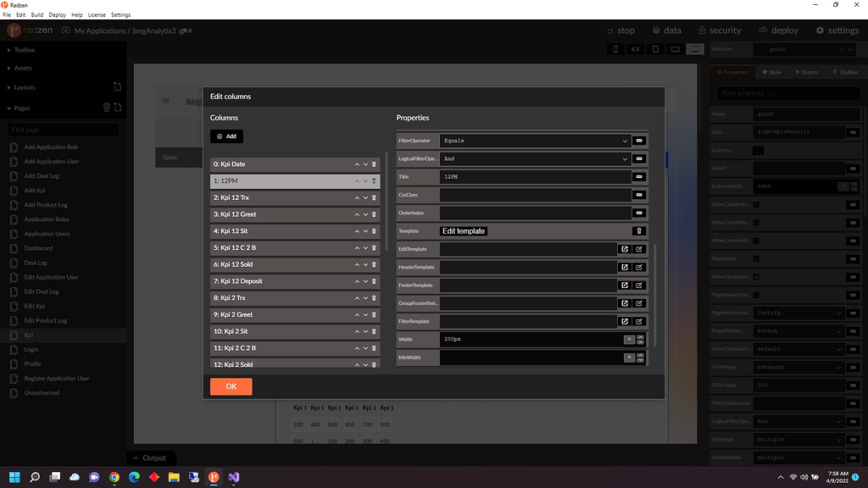Launch Visual Studio from the taskbar

(234, 477)
